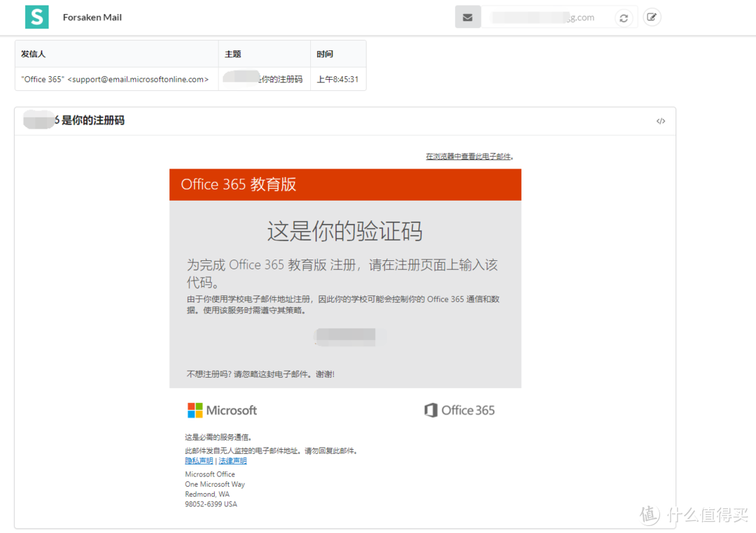Click the One Microsoft Way address line
This screenshot has width=756, height=533.
pos(215,484)
